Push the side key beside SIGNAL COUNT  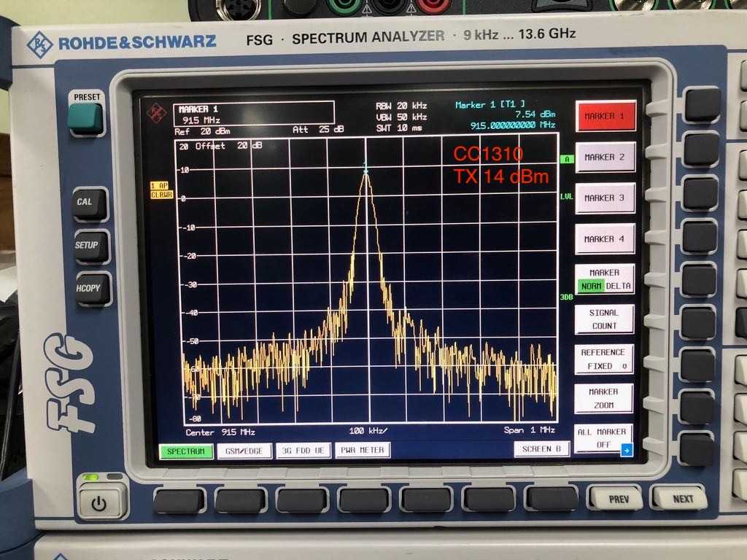698,322
